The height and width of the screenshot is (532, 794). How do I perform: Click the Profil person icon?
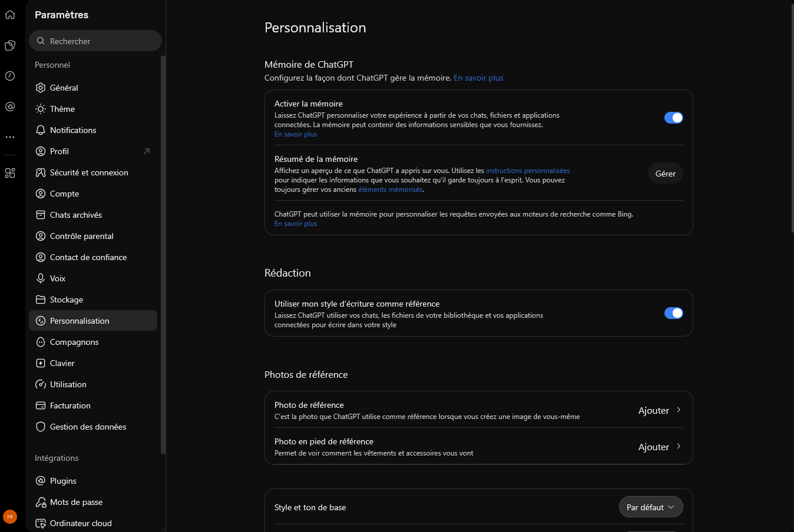click(41, 151)
